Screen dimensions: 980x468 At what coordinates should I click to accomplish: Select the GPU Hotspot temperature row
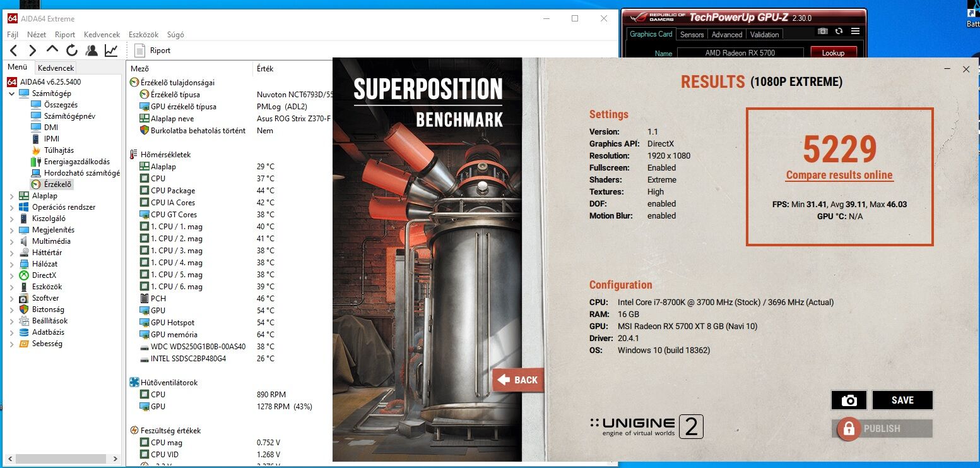tap(230, 323)
